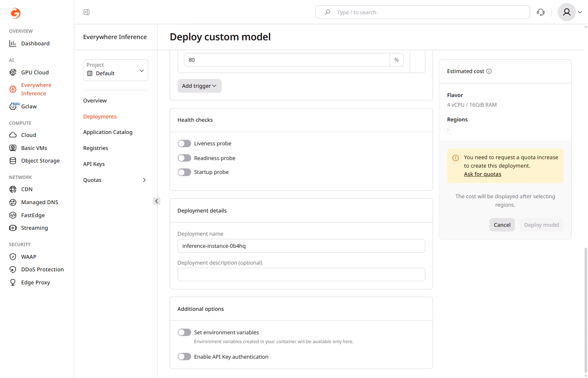Viewport: 588px width, 378px height.
Task: Open Application Catalog menu item
Action: point(108,132)
